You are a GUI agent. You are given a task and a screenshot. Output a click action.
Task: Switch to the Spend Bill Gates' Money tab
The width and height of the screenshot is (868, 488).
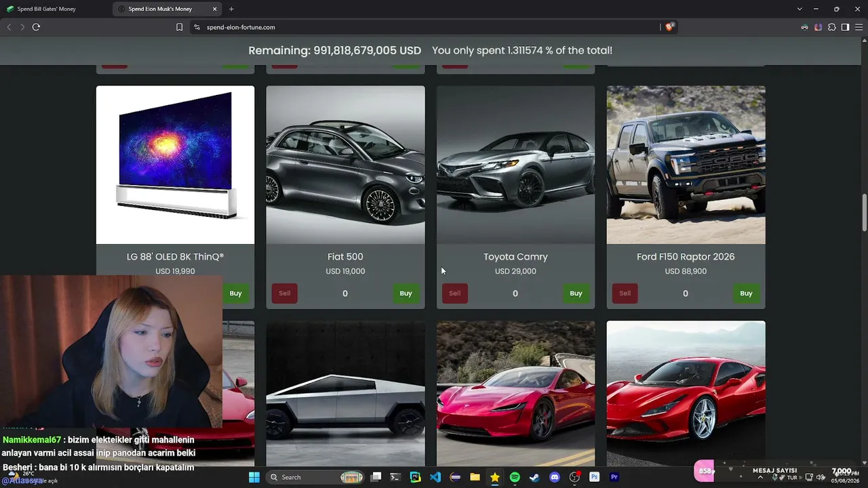[56, 9]
